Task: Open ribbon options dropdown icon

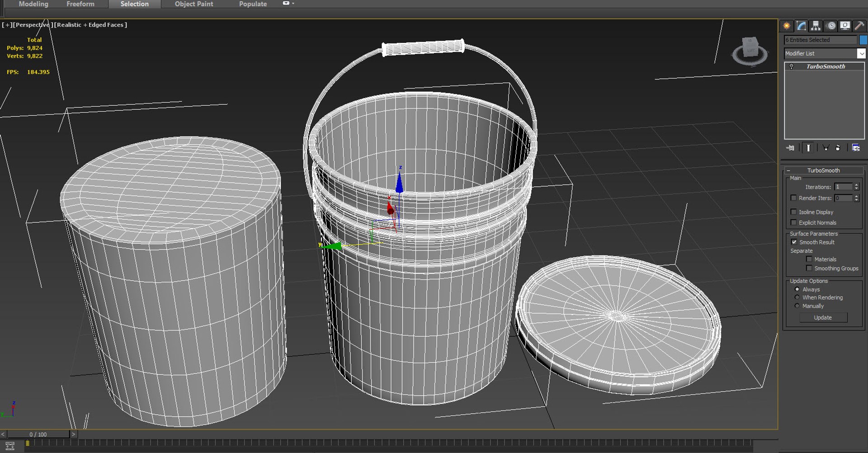Action: 288,4
